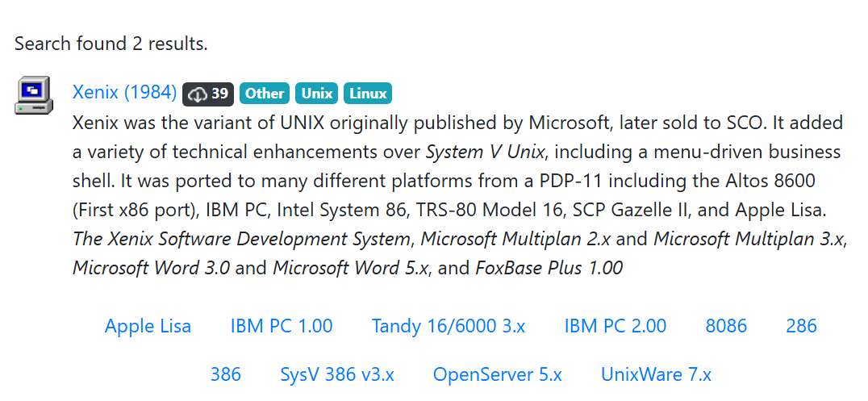
Task: Click the Xenix computer icon thumbnail
Action: coord(33,95)
